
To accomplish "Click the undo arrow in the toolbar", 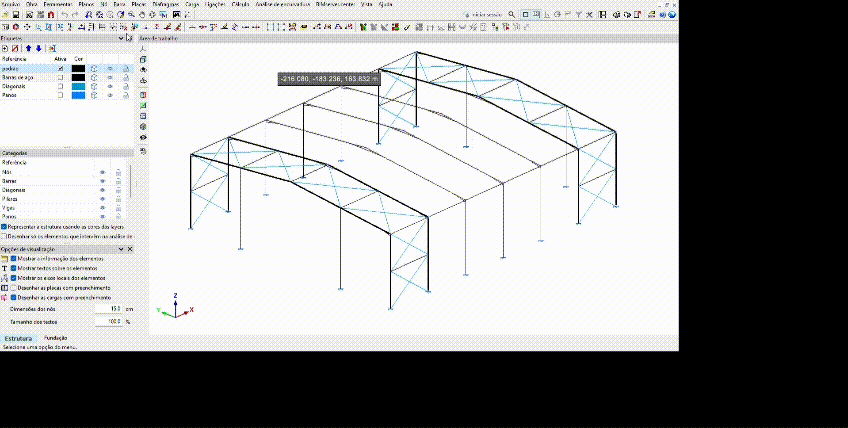I will pyautogui.click(x=64, y=15).
